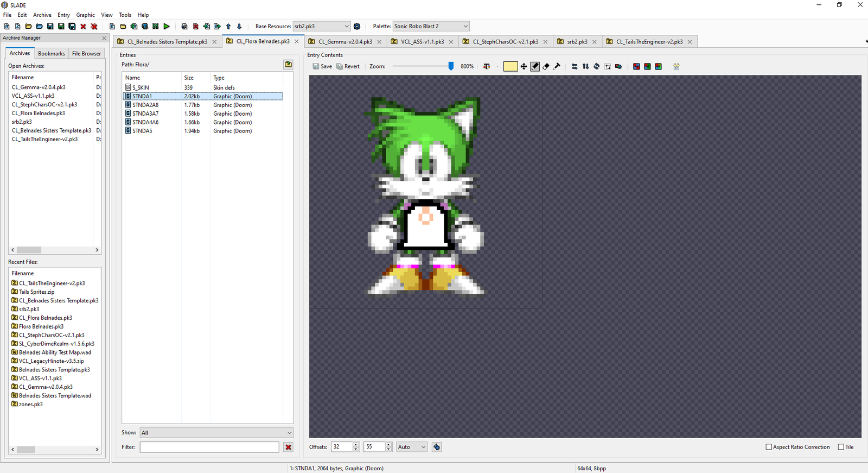Select the drag/move offset tool
The height and width of the screenshot is (473, 868).
point(524,66)
